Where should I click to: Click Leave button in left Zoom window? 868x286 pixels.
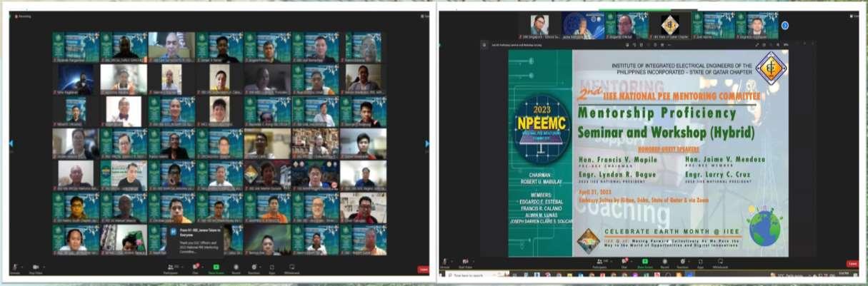point(424,270)
